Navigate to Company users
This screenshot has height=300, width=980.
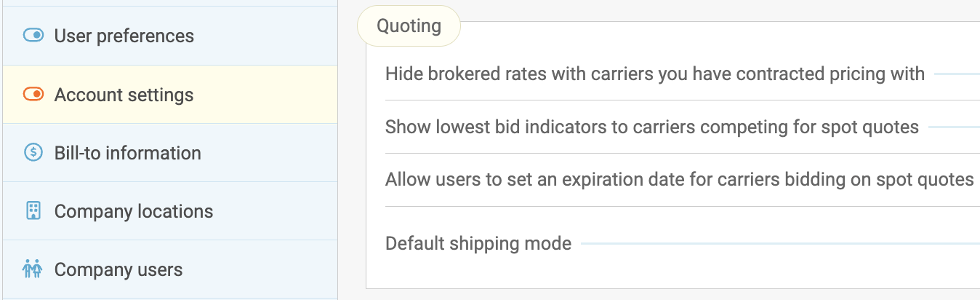coord(118,269)
